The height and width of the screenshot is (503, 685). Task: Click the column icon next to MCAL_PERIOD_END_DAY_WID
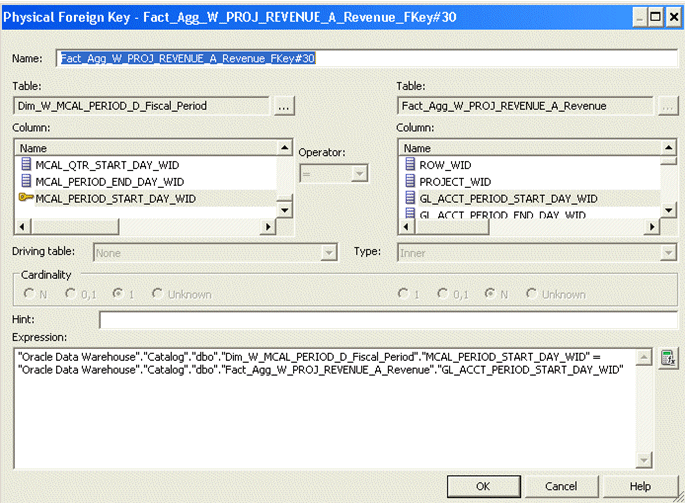[26, 181]
